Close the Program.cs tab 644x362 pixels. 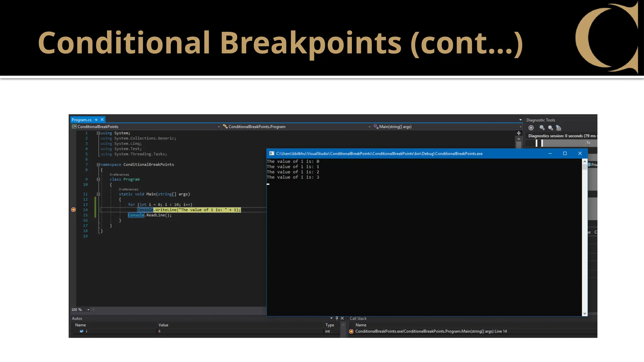pos(102,120)
